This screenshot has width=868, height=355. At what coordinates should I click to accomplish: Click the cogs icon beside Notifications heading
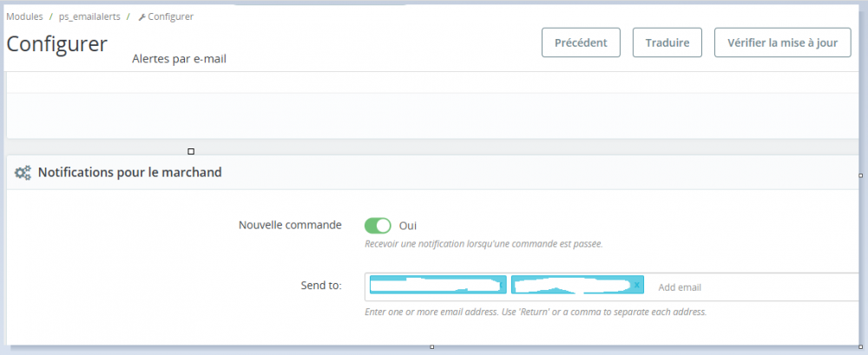[23, 173]
